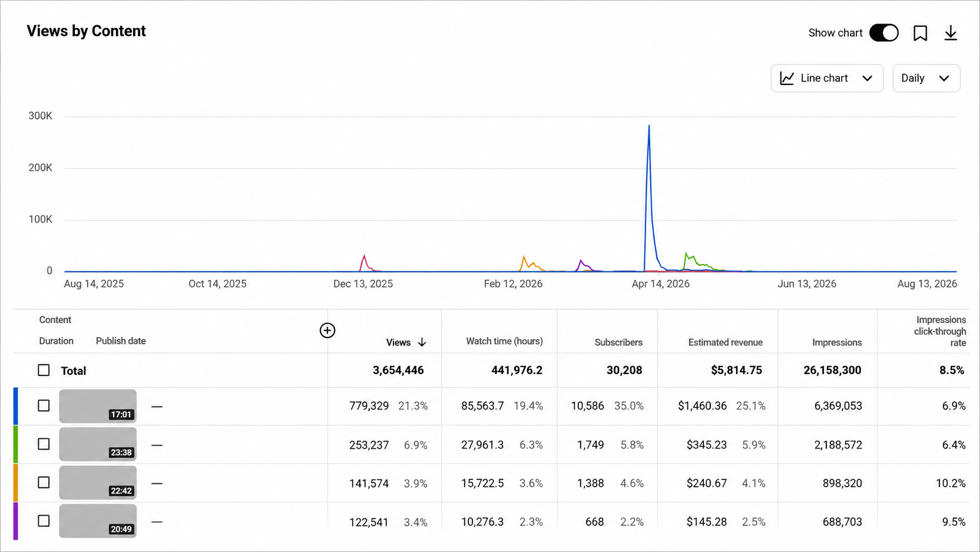Select the checkbox for the 20:49 video
Screen dimensions: 980x552
tap(44, 521)
